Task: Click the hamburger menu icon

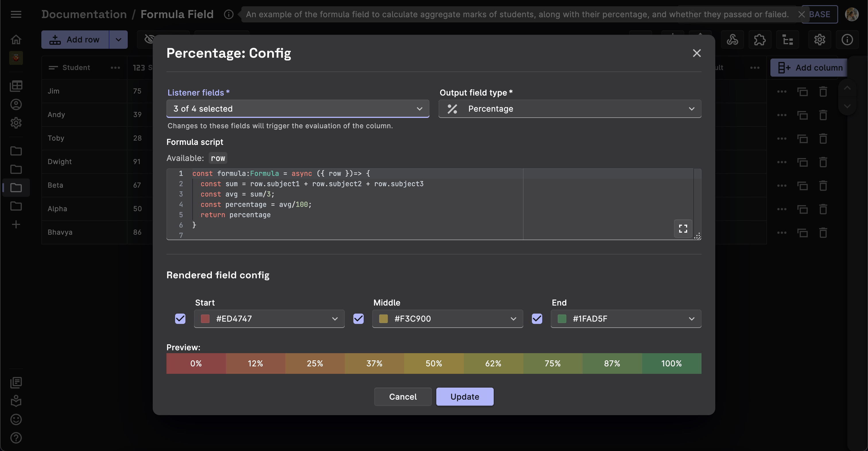Action: click(x=16, y=14)
